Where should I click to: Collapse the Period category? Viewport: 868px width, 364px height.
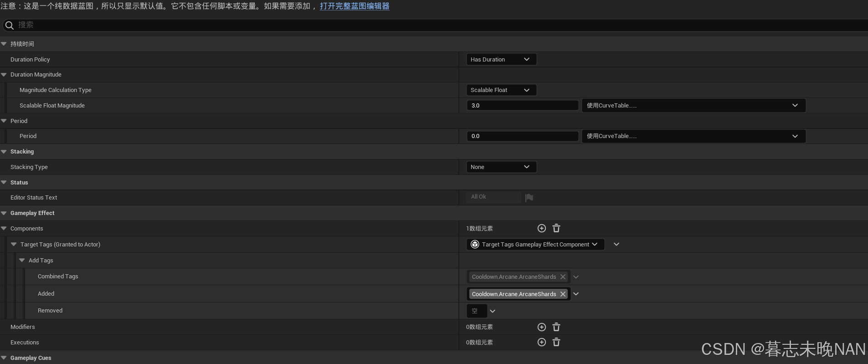tap(4, 121)
